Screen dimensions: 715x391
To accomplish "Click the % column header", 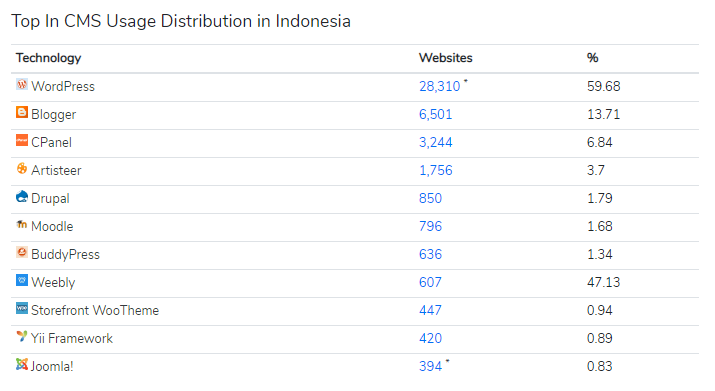I will pos(592,58).
